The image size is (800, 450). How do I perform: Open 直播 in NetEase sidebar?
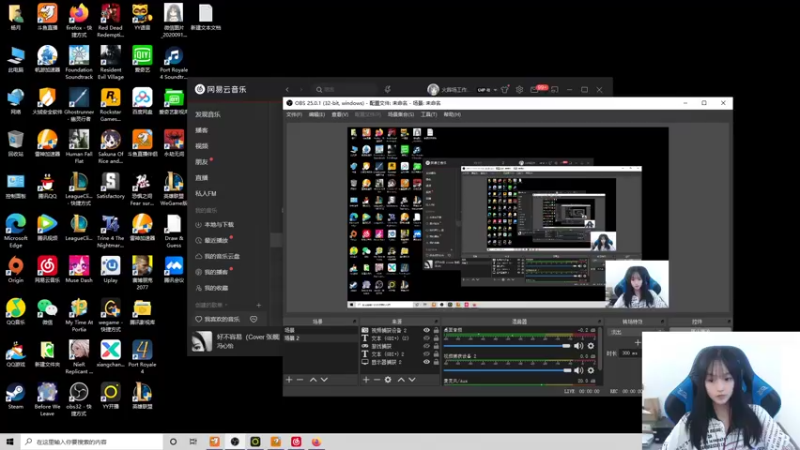(x=202, y=178)
